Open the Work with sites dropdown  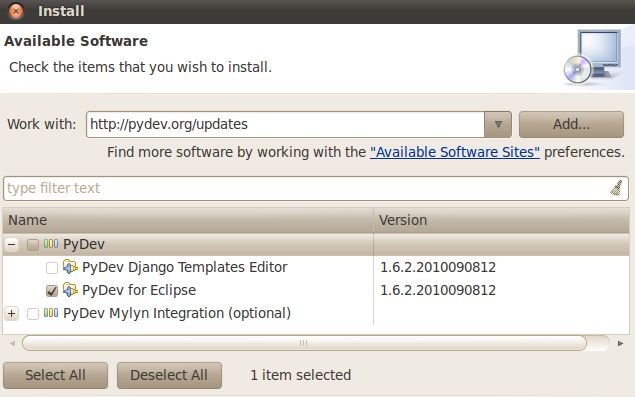[x=498, y=124]
